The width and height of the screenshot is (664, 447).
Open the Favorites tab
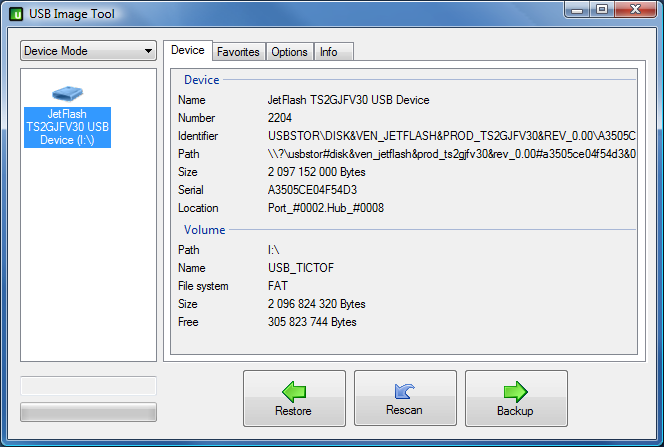point(238,52)
